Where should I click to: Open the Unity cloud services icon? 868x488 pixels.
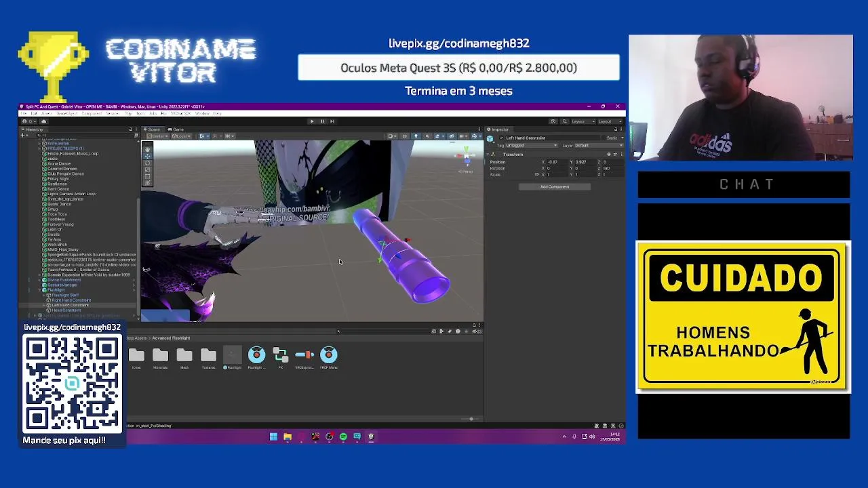43,121
